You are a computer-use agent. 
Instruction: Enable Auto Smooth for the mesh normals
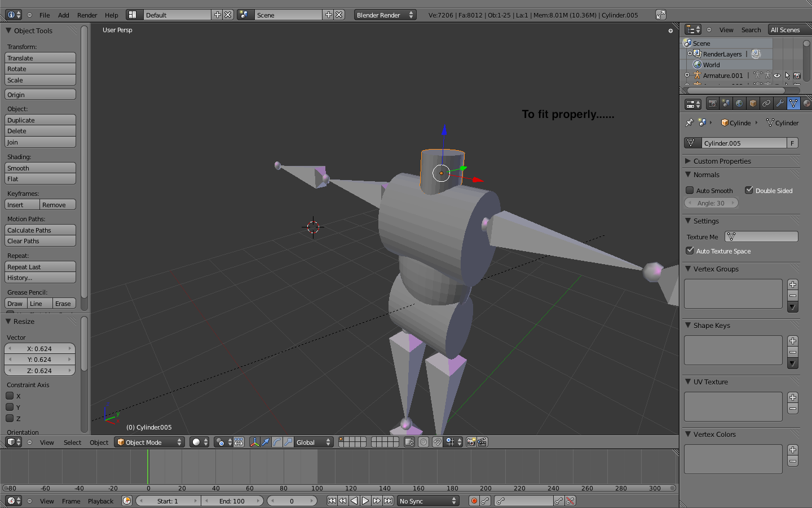690,190
